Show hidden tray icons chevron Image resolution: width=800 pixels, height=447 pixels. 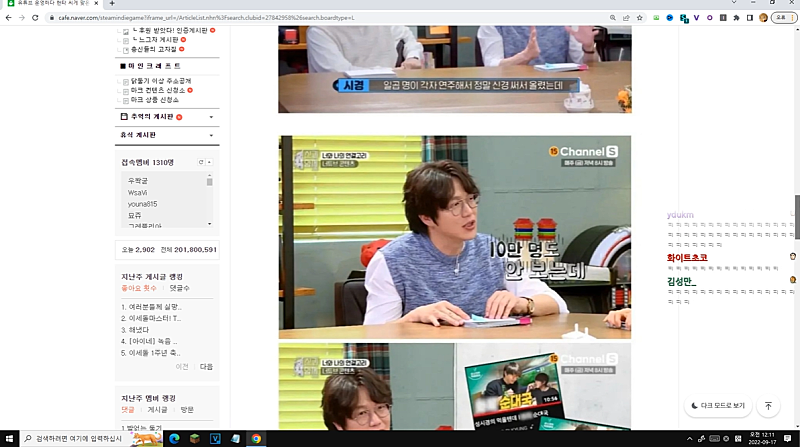point(690,438)
